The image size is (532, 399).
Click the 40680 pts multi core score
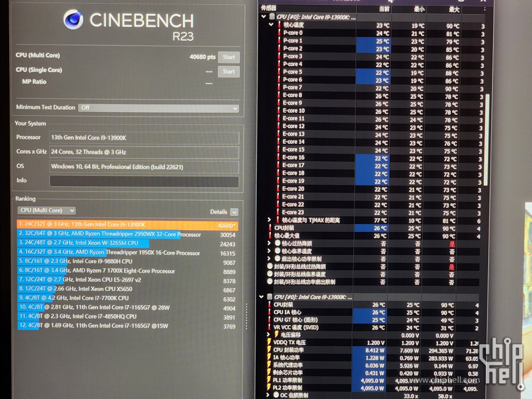pos(202,57)
